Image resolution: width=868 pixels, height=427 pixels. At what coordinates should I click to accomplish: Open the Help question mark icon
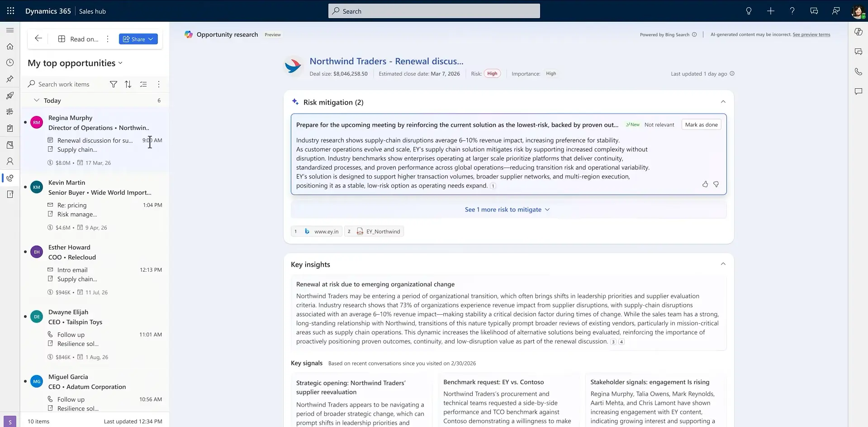792,11
